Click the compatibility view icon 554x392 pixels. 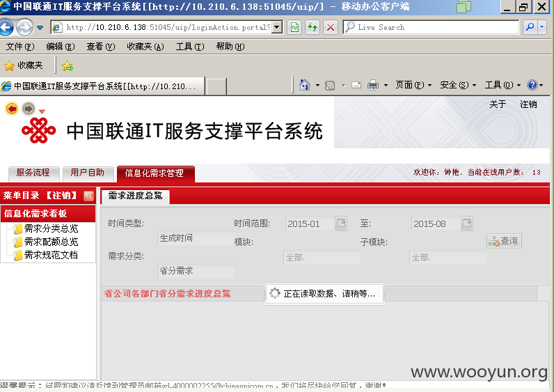coord(294,27)
